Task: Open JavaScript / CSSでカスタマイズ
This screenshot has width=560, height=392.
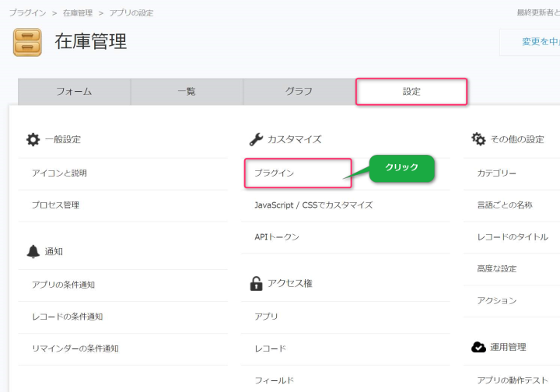Action: [x=313, y=205]
